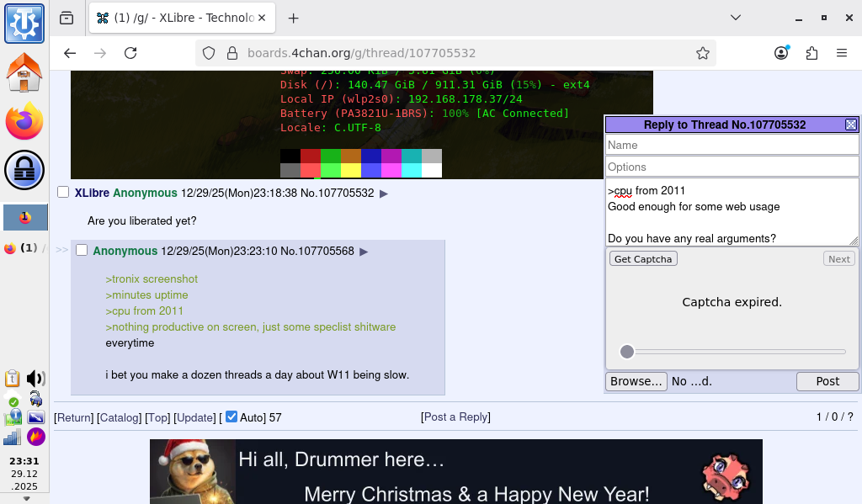The width and height of the screenshot is (862, 504).
Task: Open the cloud sync checkmark tray icon
Action: point(13,400)
